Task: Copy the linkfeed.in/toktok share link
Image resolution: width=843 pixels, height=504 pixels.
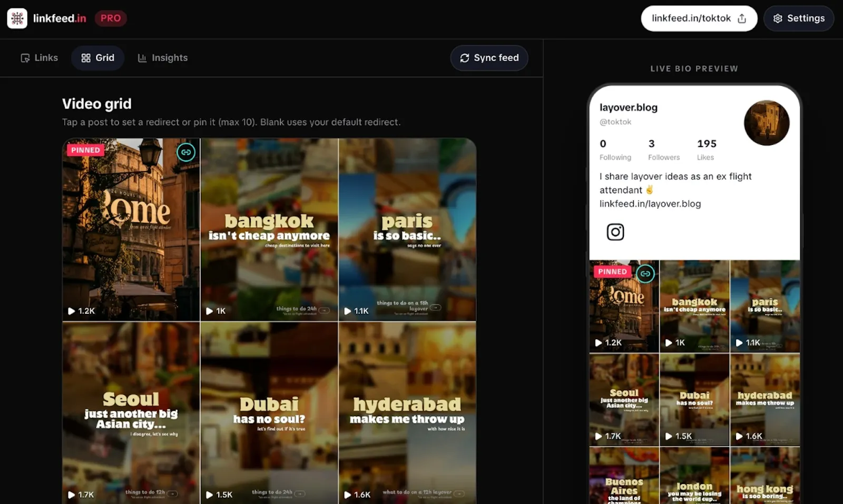Action: [x=699, y=18]
